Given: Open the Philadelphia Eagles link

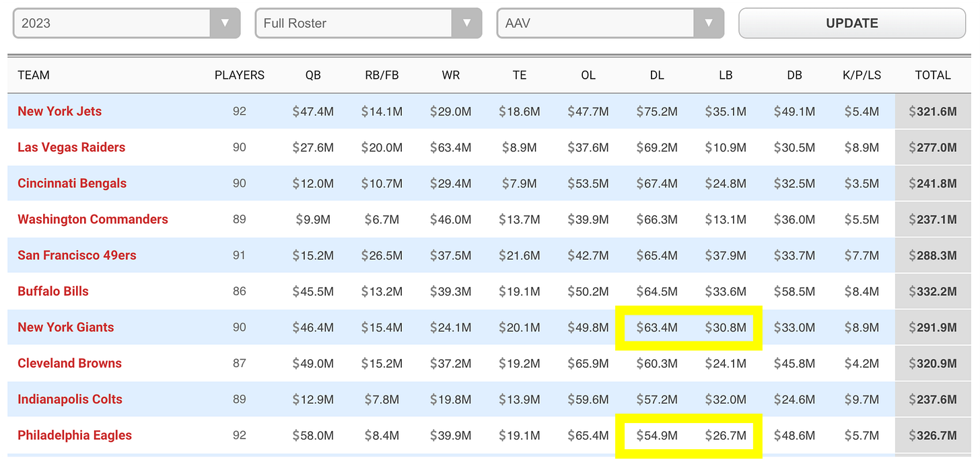Looking at the screenshot, I should pyautogui.click(x=75, y=435).
